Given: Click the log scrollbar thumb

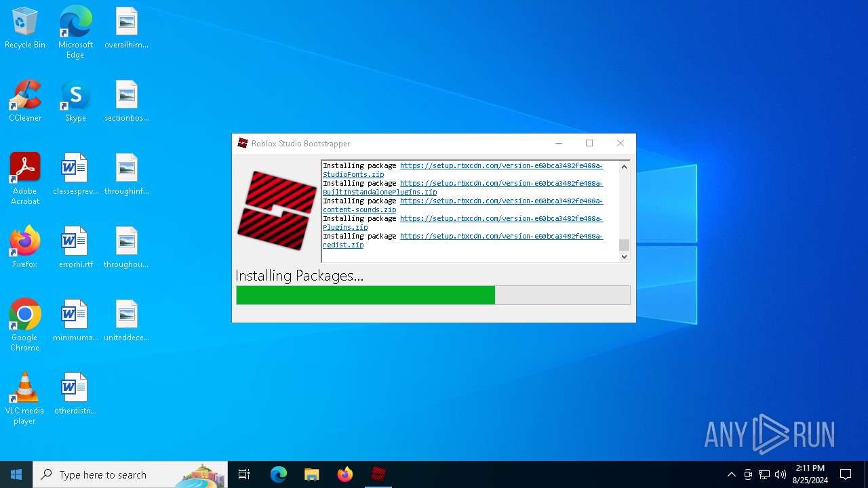Looking at the screenshot, I should (624, 245).
